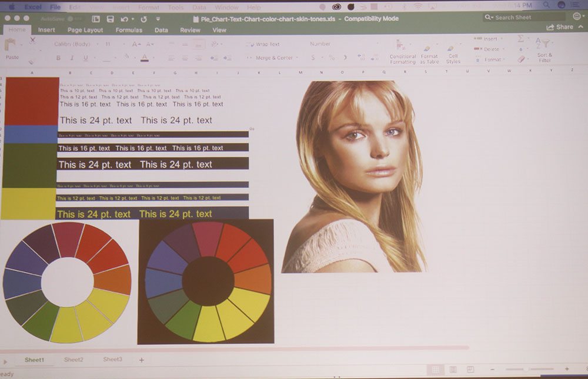Toggle Bold formatting

(58, 58)
